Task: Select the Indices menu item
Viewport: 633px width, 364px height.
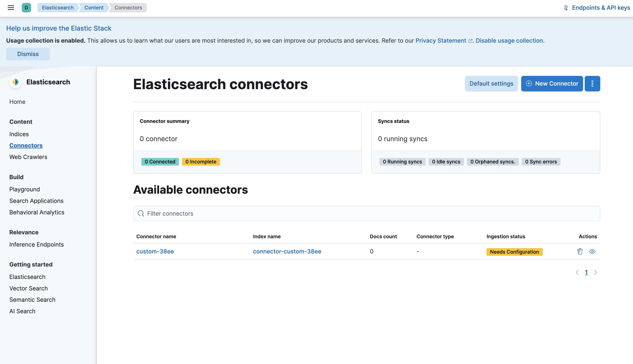Action: tap(19, 134)
